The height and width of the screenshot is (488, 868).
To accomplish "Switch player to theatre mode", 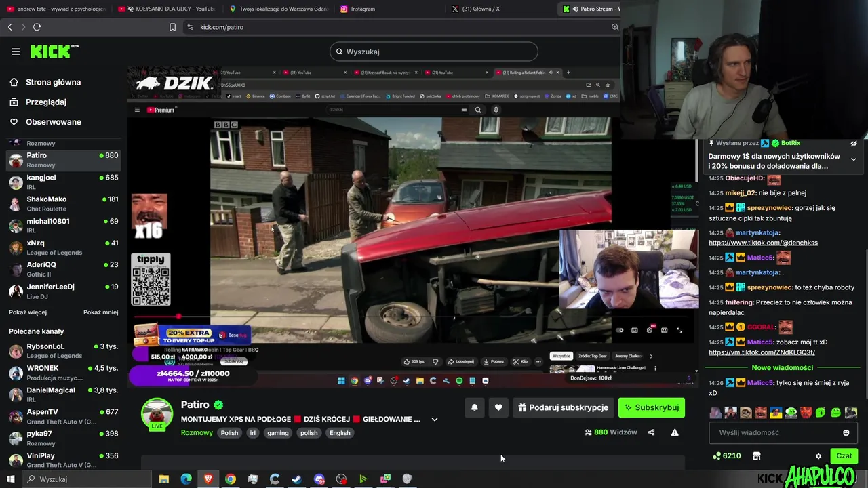I will (665, 330).
